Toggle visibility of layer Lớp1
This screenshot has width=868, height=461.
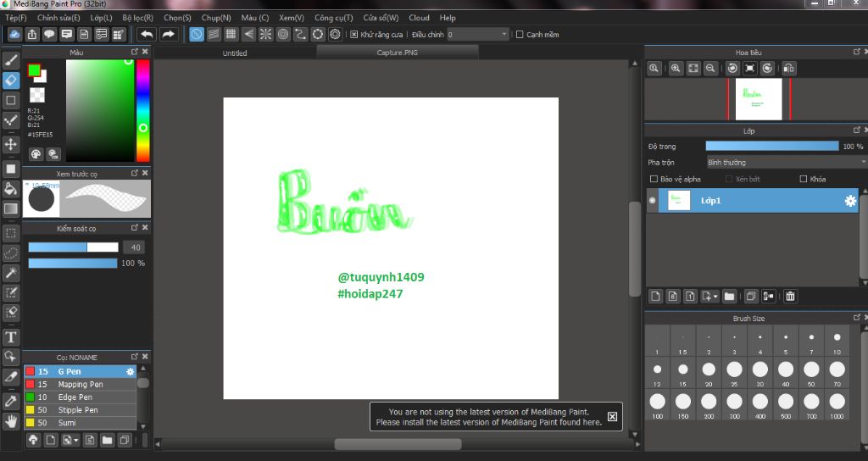(x=652, y=200)
